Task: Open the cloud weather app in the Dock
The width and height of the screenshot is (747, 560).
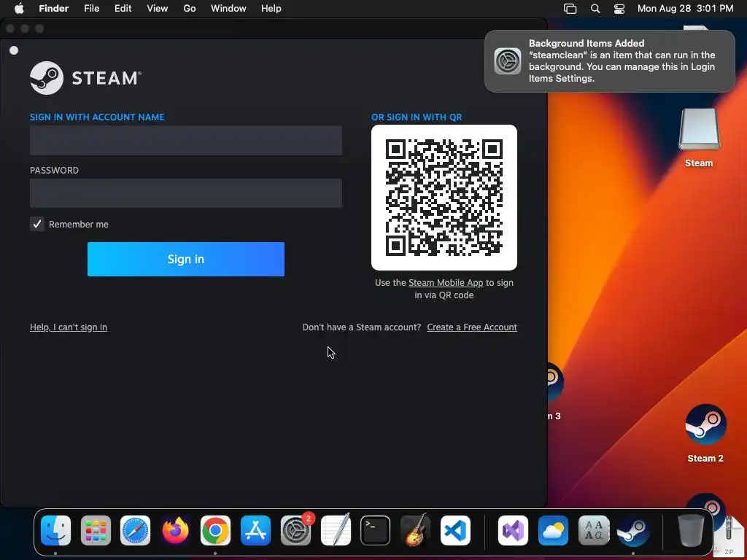Action: pyautogui.click(x=553, y=530)
